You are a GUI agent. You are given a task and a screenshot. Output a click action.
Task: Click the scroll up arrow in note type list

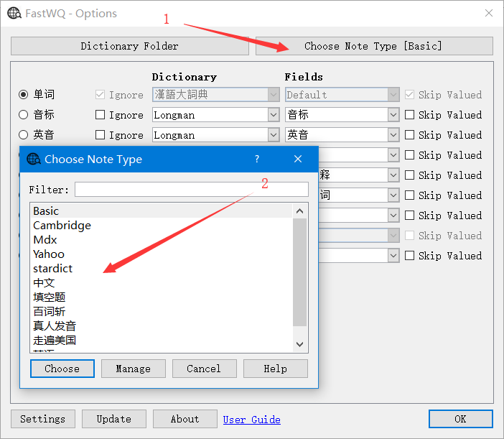pos(300,211)
